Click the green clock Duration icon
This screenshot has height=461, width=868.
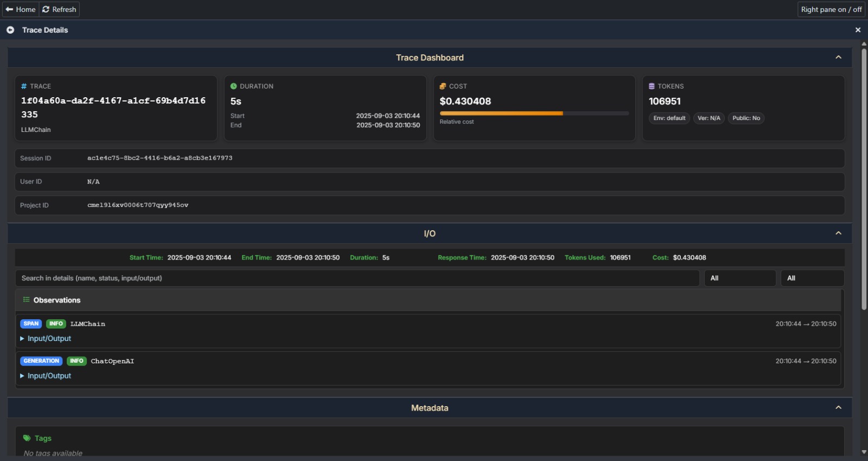coord(234,86)
